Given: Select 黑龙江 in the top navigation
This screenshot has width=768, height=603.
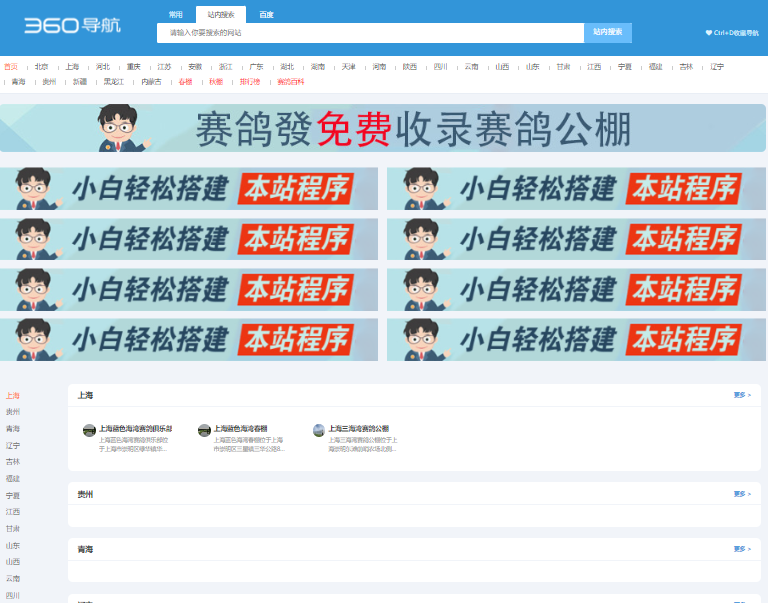Looking at the screenshot, I should [114, 82].
